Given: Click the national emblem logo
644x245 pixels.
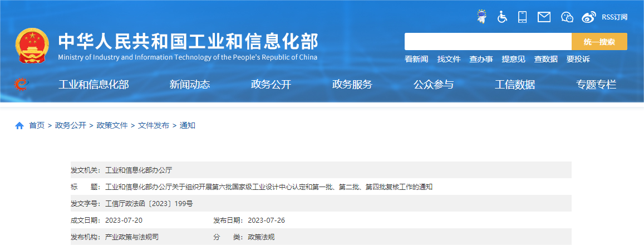Looking at the screenshot, I should [32, 47].
